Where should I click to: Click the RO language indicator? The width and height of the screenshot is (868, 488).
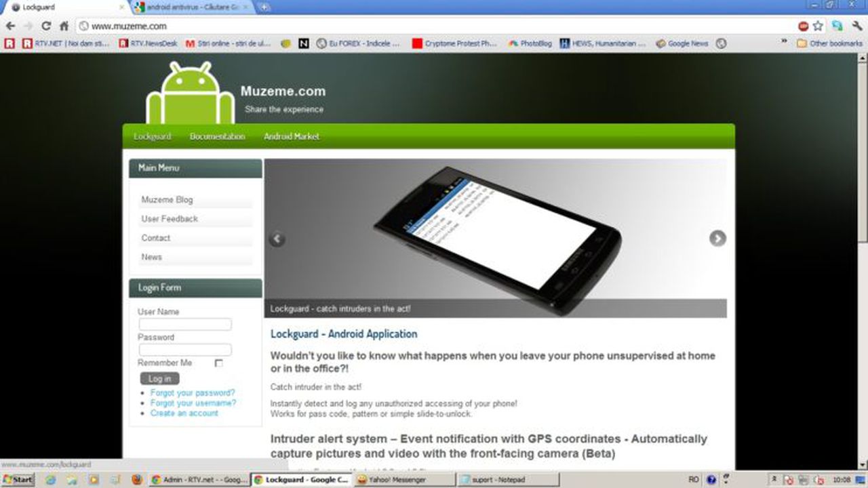pyautogui.click(x=694, y=479)
